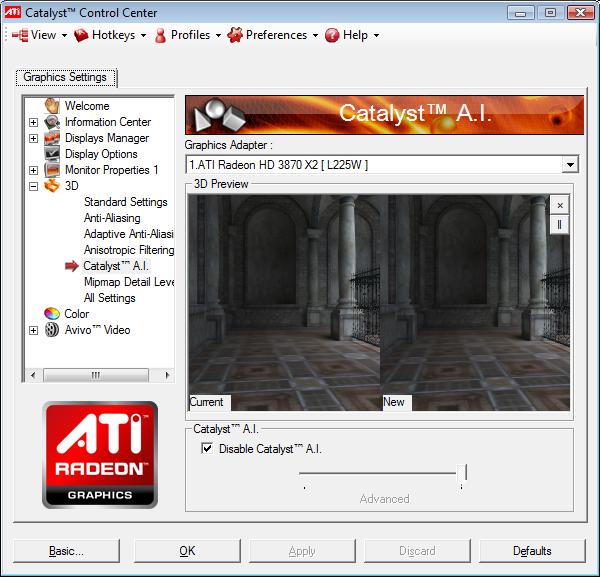Click tree scrollbar left arrow
This screenshot has height=577, width=600.
33,375
